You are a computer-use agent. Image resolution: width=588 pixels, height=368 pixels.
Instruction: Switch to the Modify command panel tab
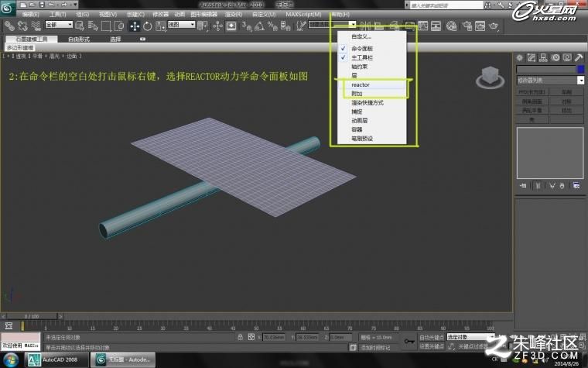[x=532, y=57]
